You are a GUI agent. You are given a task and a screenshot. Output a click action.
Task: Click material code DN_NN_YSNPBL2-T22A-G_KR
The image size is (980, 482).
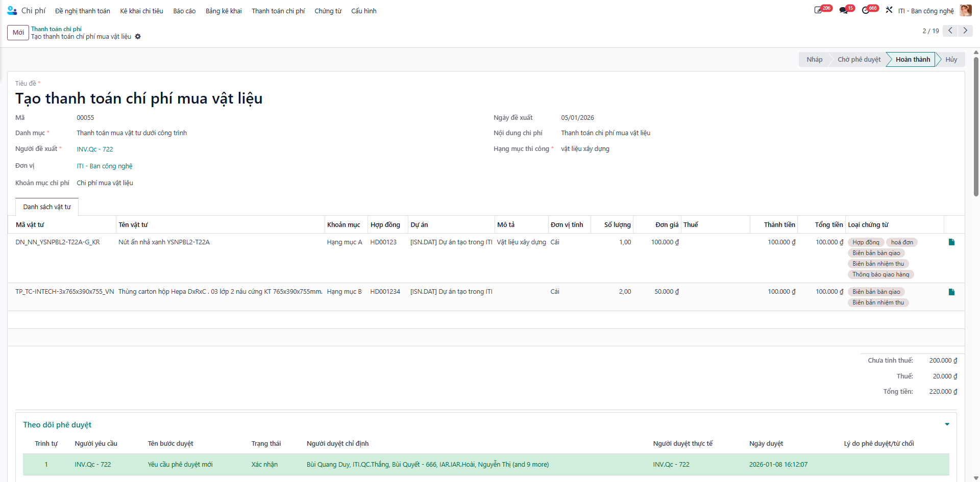pos(58,242)
